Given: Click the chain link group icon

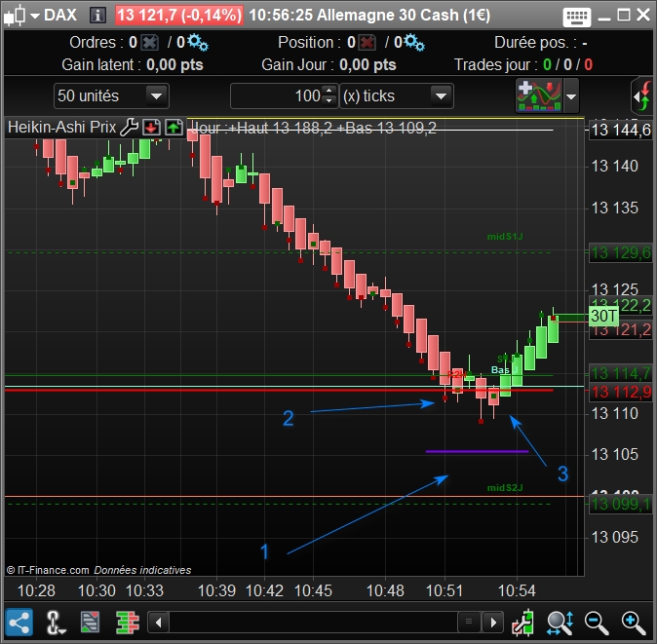Looking at the screenshot, I should [x=55, y=623].
